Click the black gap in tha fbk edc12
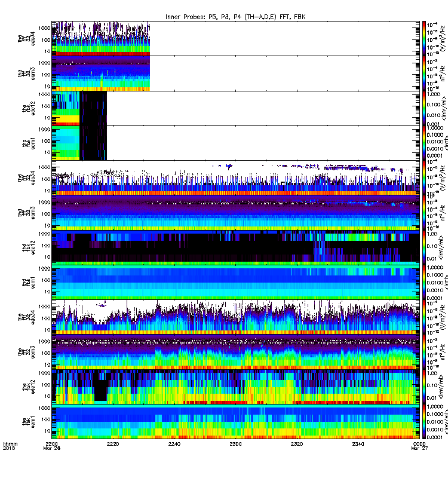Screen dimensions: 448x478 (x=93, y=108)
